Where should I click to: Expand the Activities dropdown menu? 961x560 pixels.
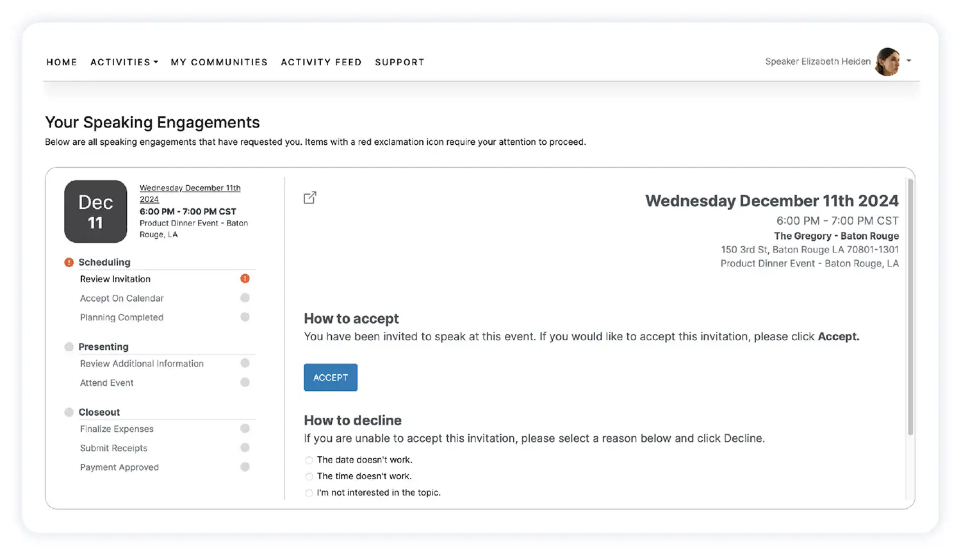click(124, 62)
